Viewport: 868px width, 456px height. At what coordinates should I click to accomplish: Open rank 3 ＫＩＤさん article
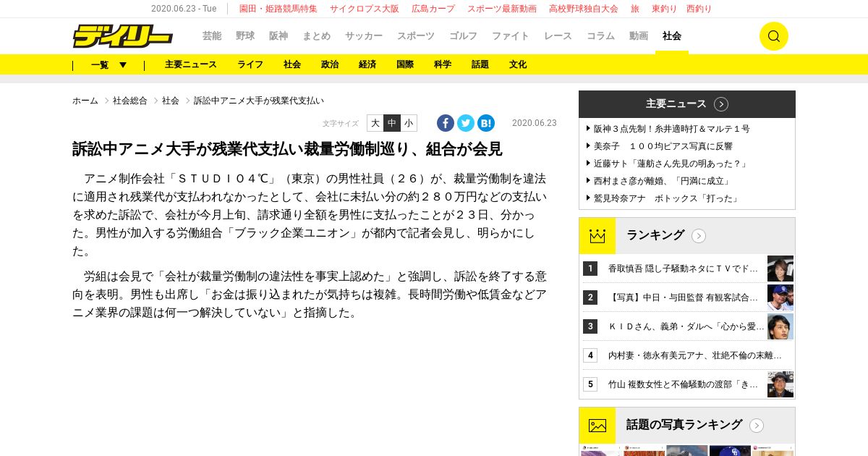(x=686, y=326)
